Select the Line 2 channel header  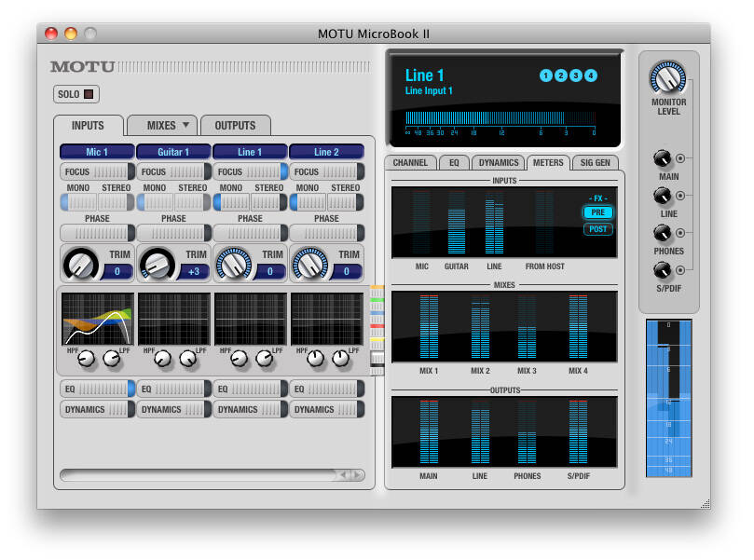326,152
